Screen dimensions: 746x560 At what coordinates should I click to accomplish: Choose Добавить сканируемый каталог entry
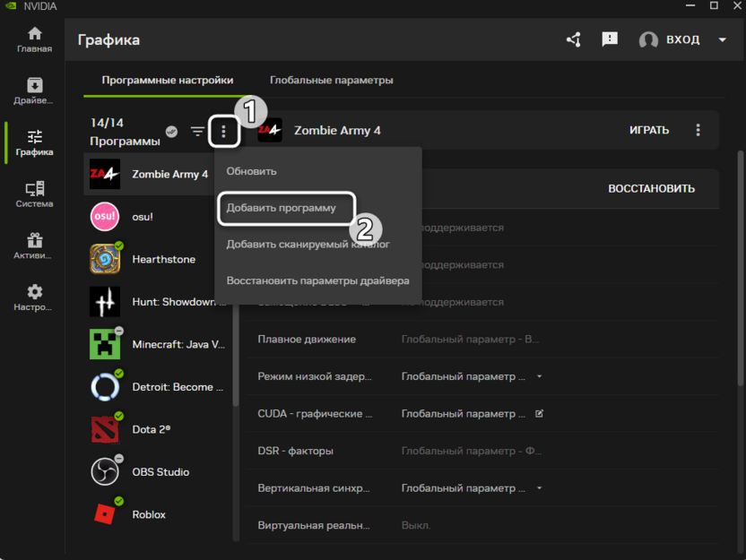[x=318, y=245]
